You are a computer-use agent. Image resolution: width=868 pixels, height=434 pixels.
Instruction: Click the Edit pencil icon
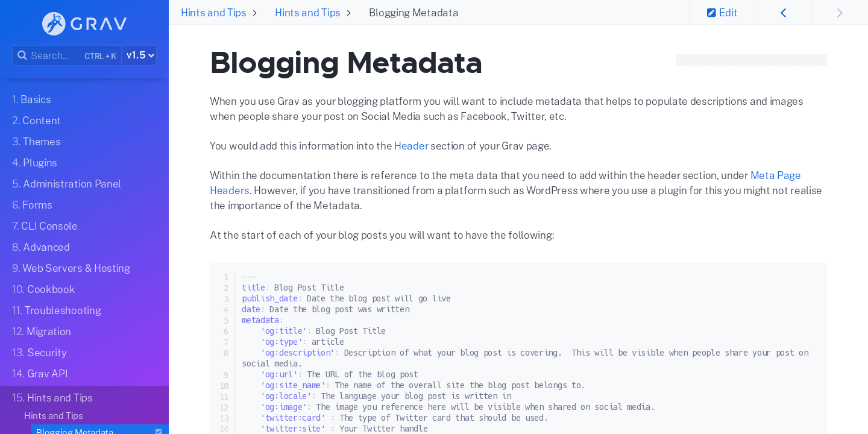711,13
